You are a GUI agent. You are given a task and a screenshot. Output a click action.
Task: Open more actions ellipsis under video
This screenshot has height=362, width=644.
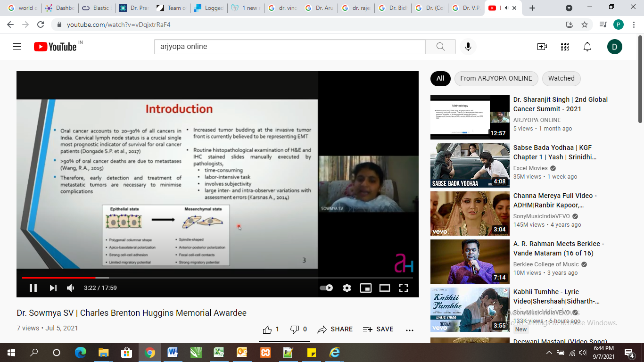[409, 330]
